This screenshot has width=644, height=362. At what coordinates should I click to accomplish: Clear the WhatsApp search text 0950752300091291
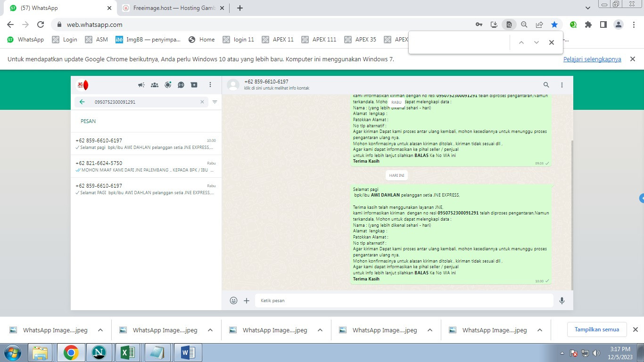[x=202, y=102]
